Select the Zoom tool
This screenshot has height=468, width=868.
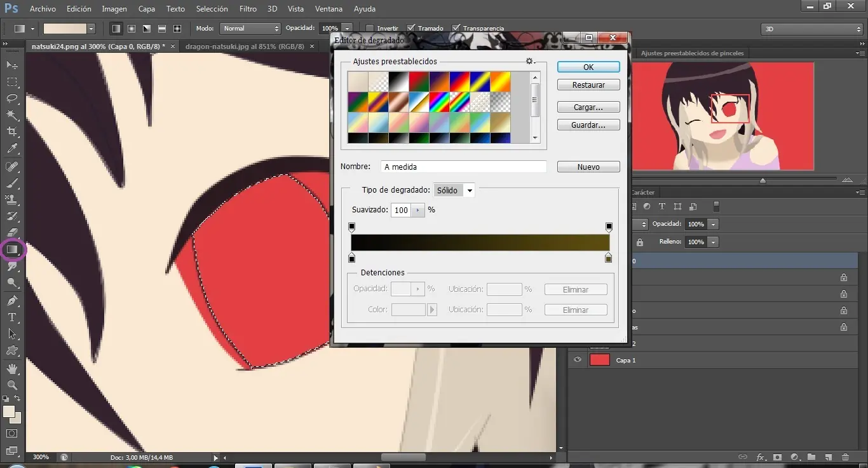(12, 385)
